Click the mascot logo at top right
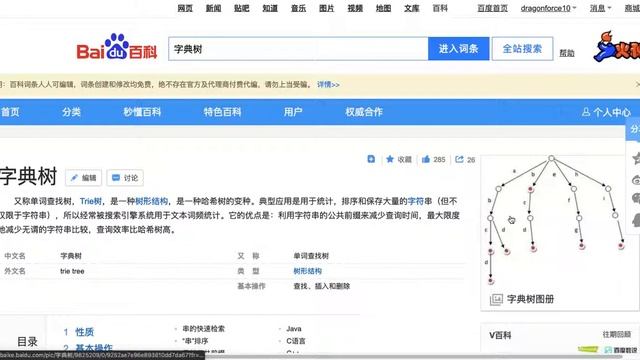Image resolution: width=640 pixels, height=360 pixels. [616, 46]
